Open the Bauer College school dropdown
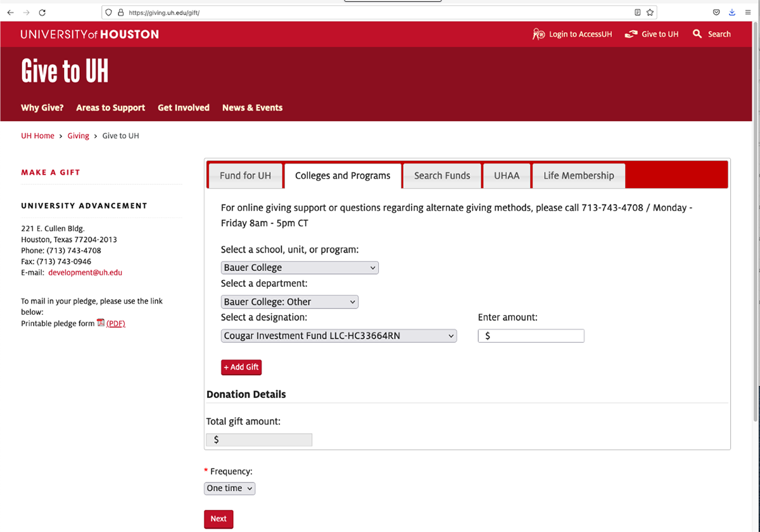Screen dimensions: 760x532 point(300,267)
